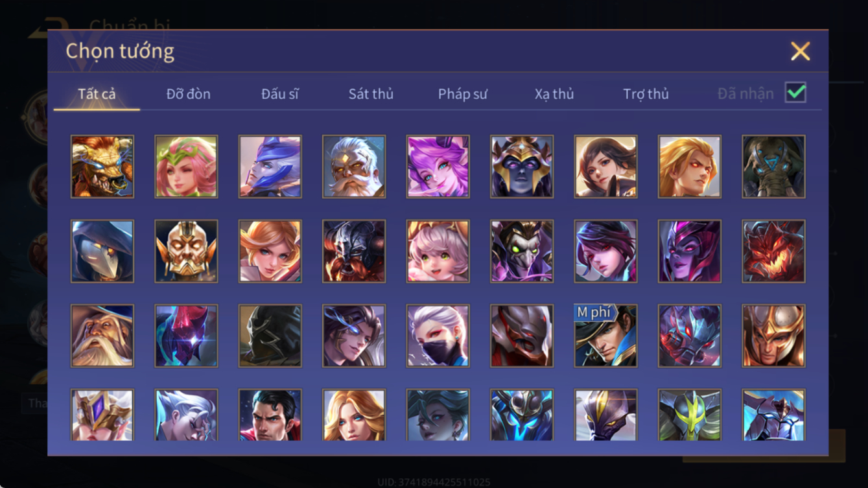Choose the white-haired masked ninja girl
This screenshot has height=488, width=868.
pyautogui.click(x=438, y=336)
